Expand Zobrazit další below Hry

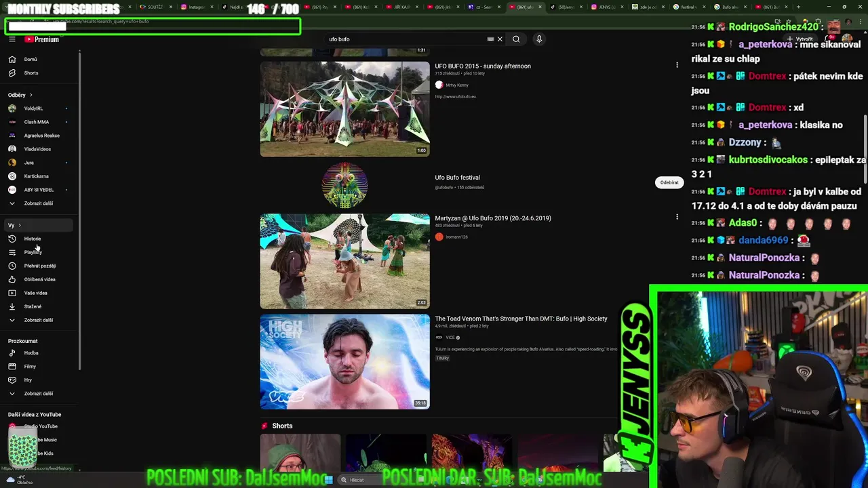38,394
